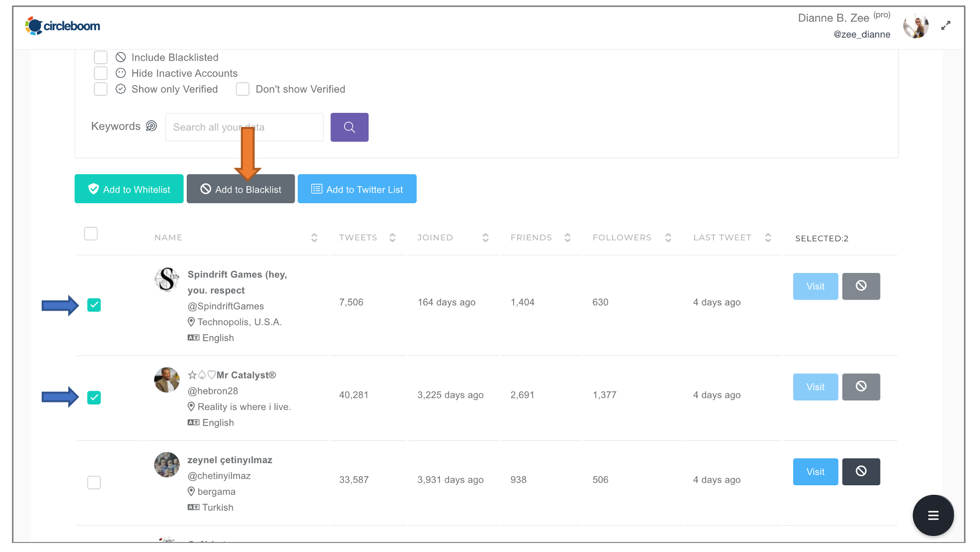
Task: Blacklist zeynel çetinyılmaz using row block icon
Action: tap(861, 471)
